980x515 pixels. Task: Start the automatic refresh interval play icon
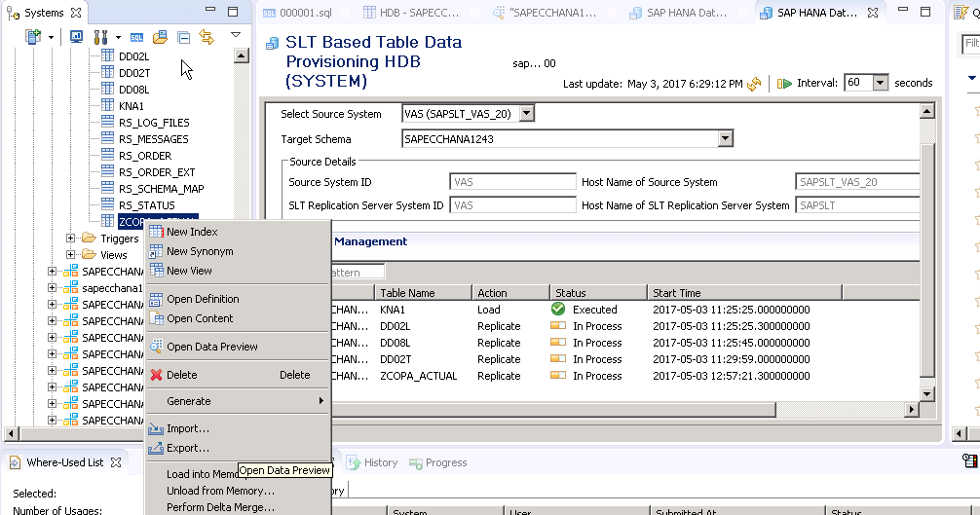tap(784, 83)
